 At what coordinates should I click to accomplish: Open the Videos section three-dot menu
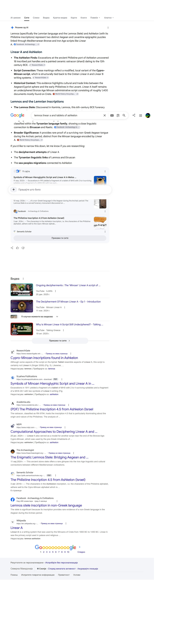tap(23, 279)
